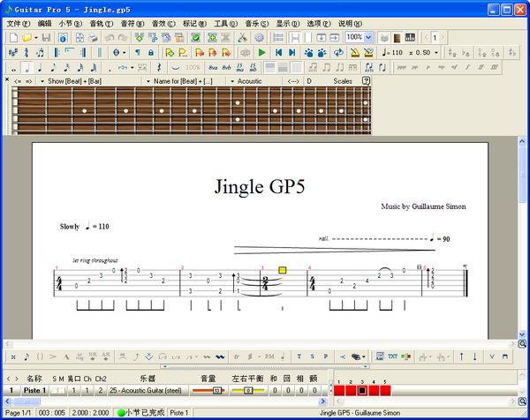Click the yellow folder Open icon

[27, 38]
